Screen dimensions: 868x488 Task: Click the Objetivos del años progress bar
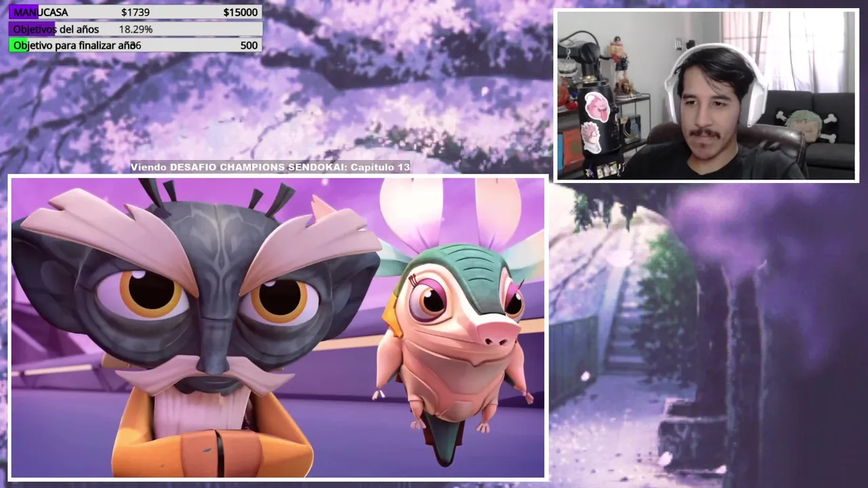tap(136, 29)
